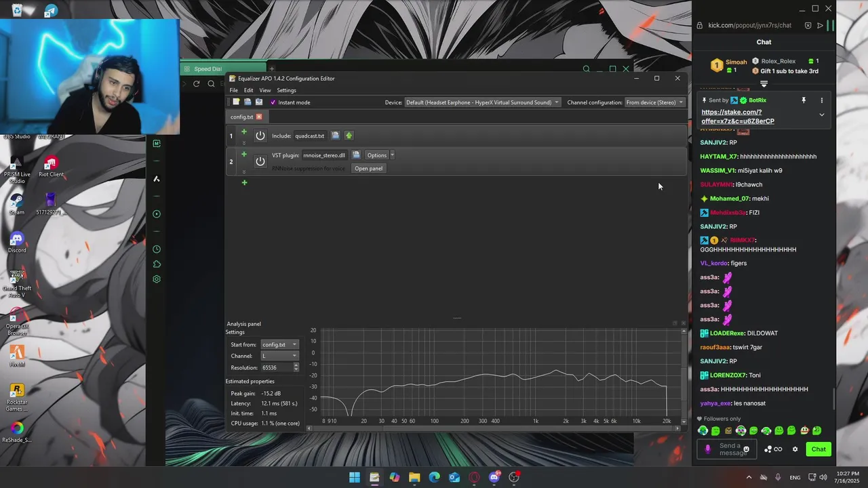868x488 pixels.
Task: Click the Speed Dial browser tab
Action: (x=224, y=68)
